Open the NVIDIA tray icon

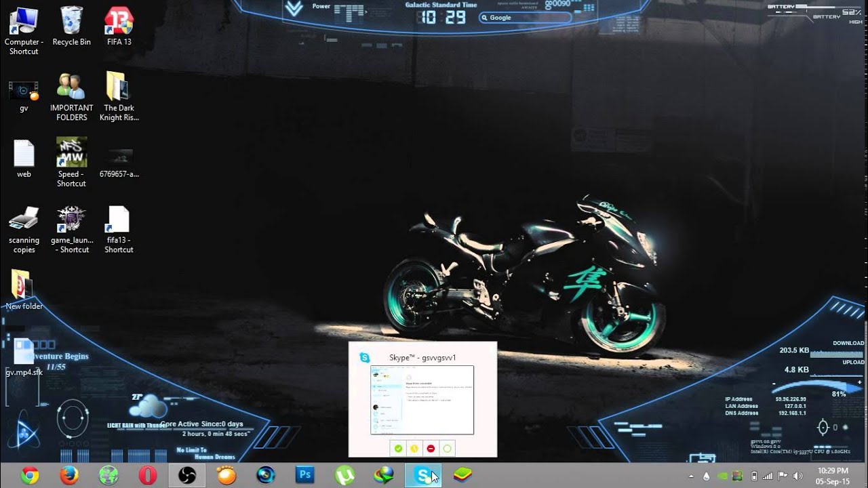pyautogui.click(x=722, y=476)
